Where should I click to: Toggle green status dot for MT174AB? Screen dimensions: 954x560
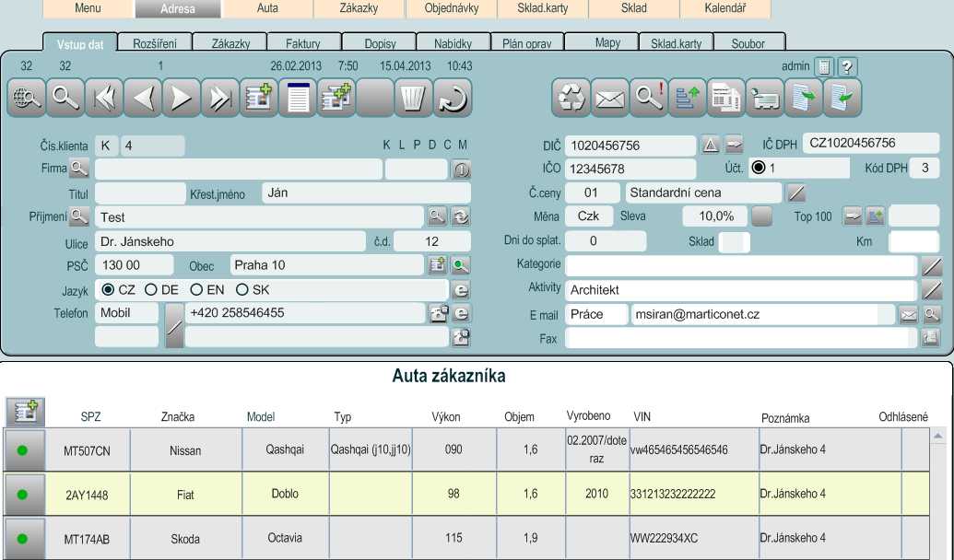click(22, 539)
